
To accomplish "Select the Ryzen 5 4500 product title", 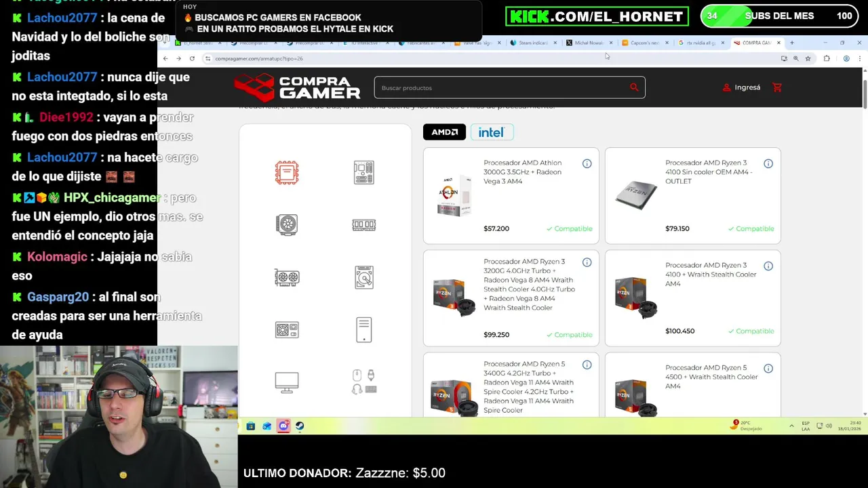I will point(711,377).
